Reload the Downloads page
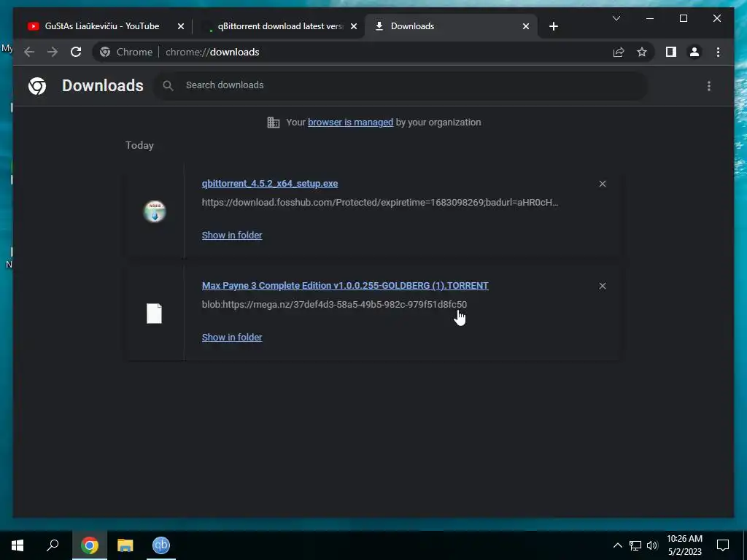This screenshot has height=560, width=747. pyautogui.click(x=76, y=52)
